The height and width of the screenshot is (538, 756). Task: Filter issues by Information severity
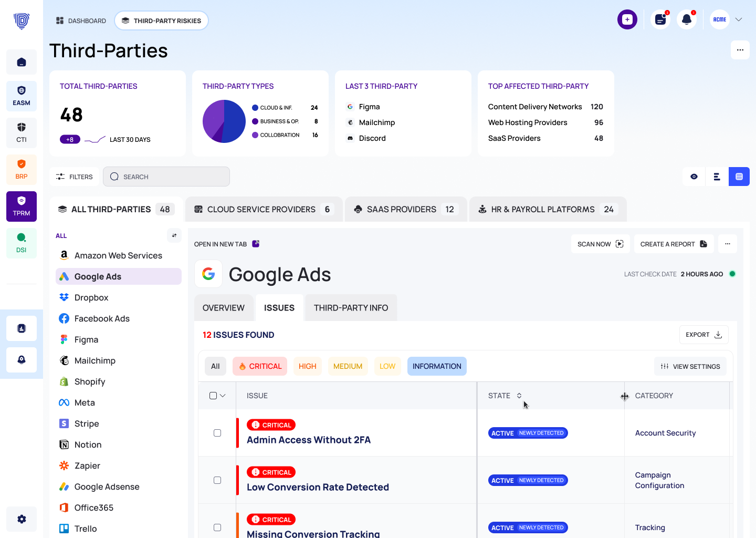point(437,366)
